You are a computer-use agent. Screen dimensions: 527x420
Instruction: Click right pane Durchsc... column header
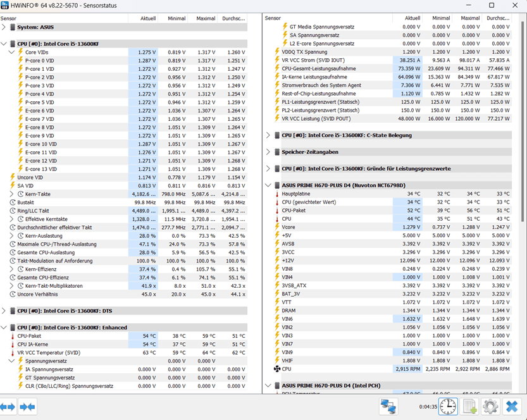coord(497,18)
